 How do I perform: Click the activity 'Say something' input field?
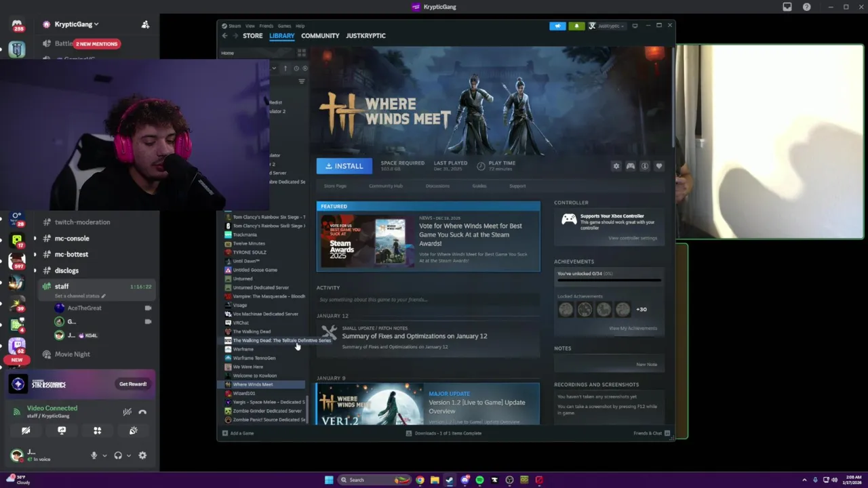coord(428,300)
